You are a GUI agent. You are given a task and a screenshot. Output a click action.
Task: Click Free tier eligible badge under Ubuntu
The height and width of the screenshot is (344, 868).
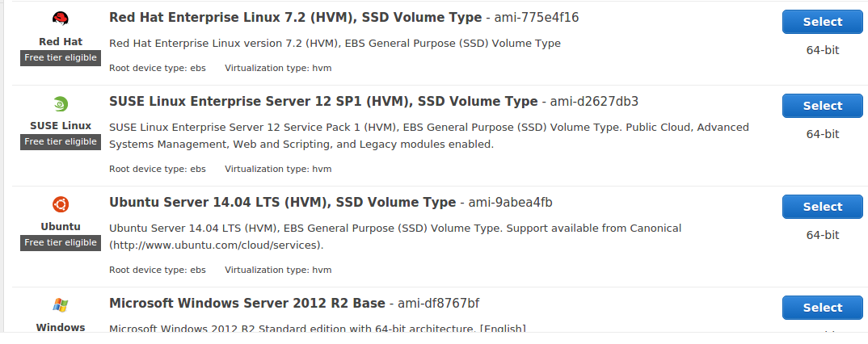click(x=61, y=243)
